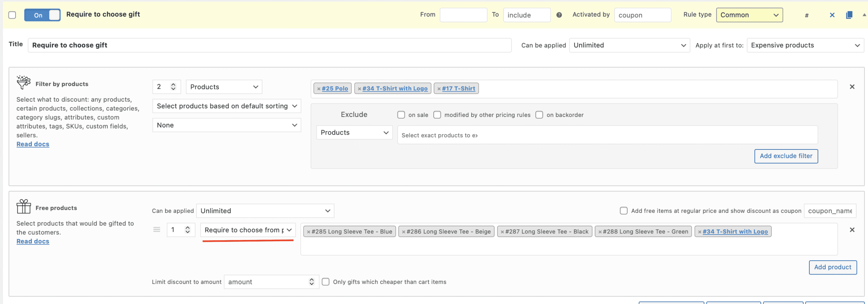Viewport: 868px width, 304px height.
Task: Enable Only gifts cheaper than cart items
Action: click(x=325, y=282)
